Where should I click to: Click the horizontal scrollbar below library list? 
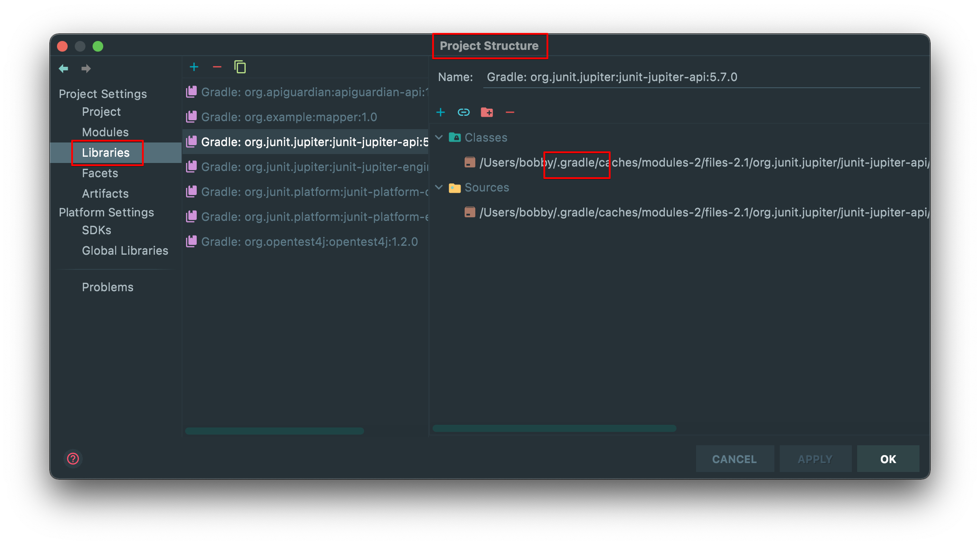click(x=274, y=431)
